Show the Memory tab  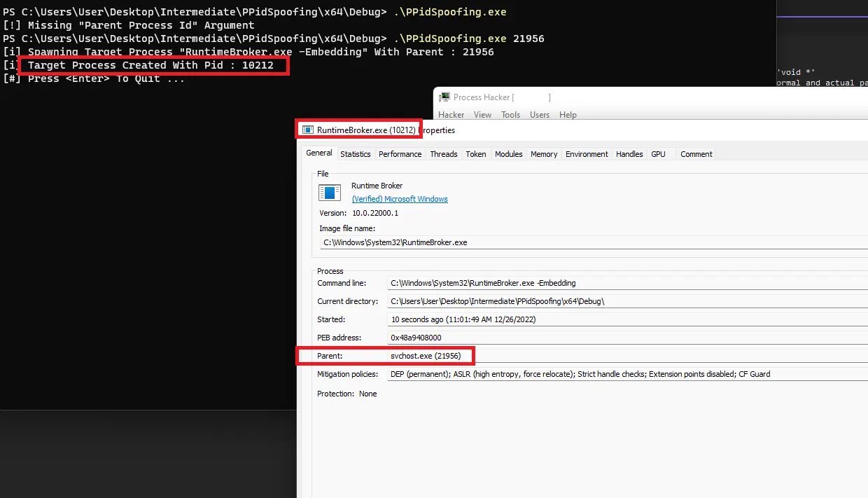(x=544, y=154)
